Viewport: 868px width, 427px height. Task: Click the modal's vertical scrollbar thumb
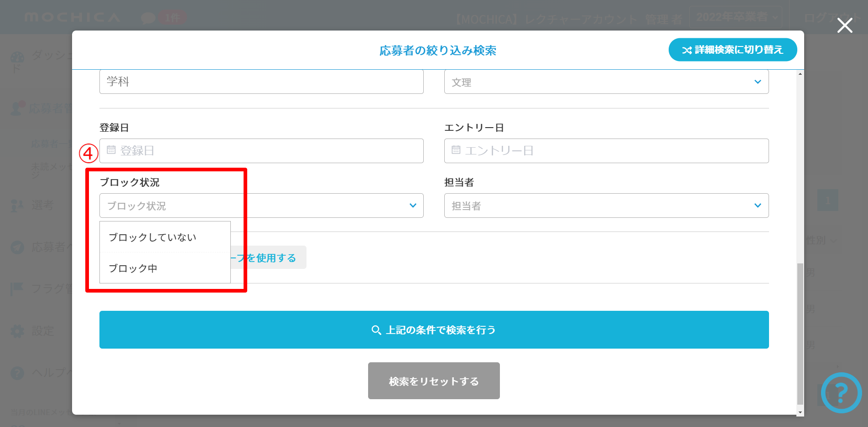point(800,333)
